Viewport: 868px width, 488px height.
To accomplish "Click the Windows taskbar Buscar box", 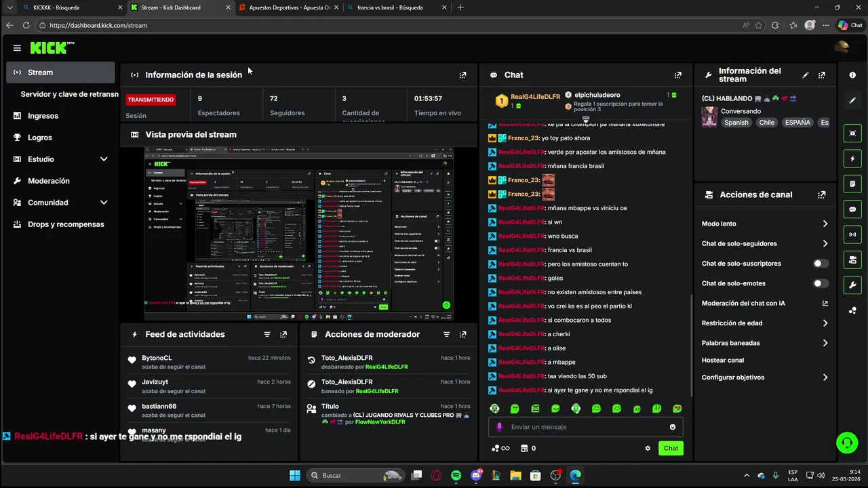I will [x=355, y=476].
